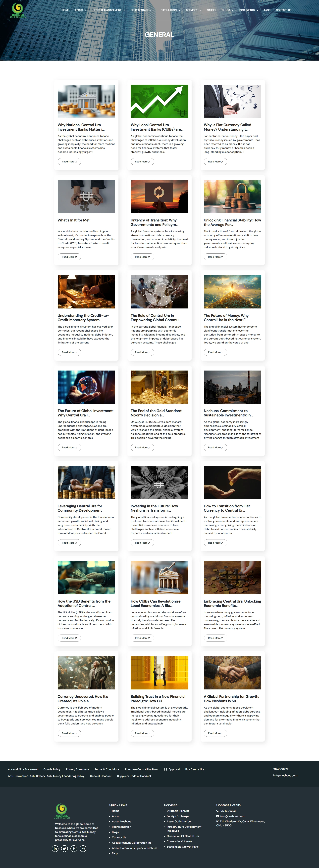This screenshot has height=868, width=319.
Task: Expand the About dropdown menu
Action: click(81, 10)
